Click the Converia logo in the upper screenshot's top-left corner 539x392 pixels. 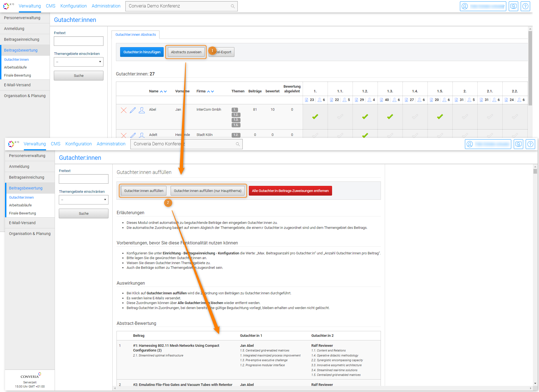coord(6,6)
